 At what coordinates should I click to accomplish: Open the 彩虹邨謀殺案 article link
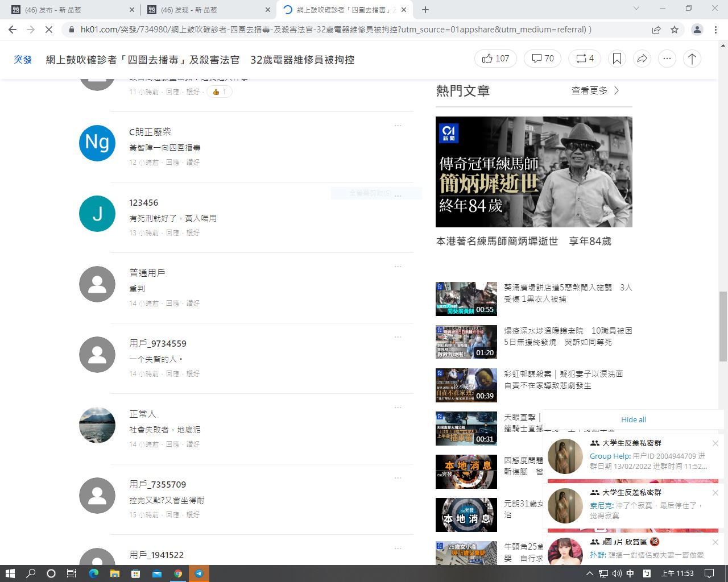564,380
